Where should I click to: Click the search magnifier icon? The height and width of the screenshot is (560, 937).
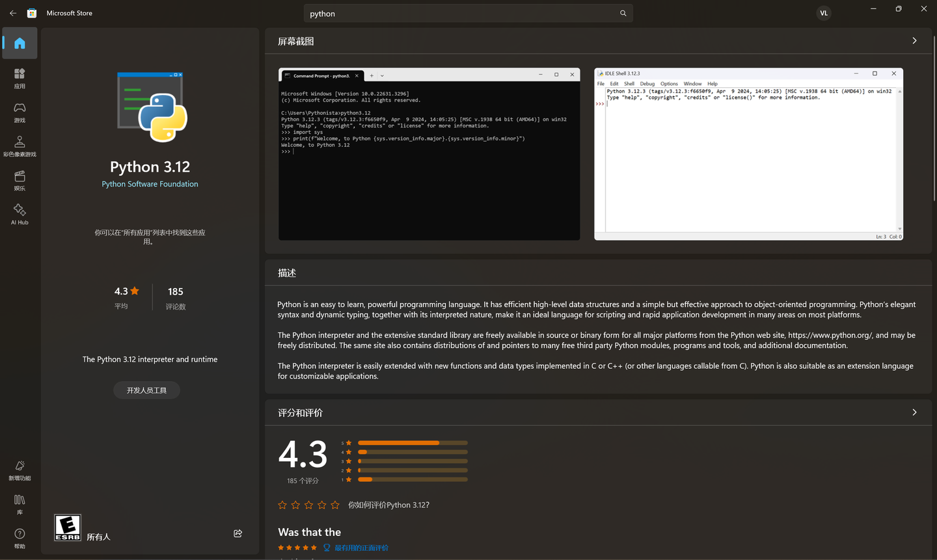pyautogui.click(x=623, y=13)
